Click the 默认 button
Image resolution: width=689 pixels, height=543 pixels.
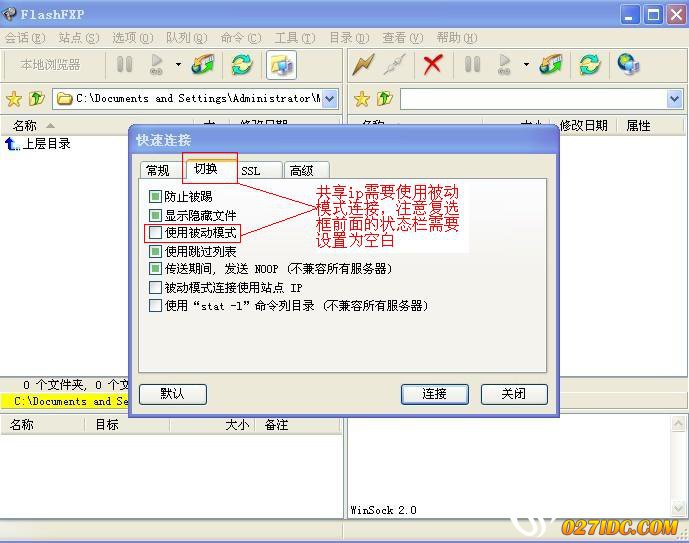[173, 394]
